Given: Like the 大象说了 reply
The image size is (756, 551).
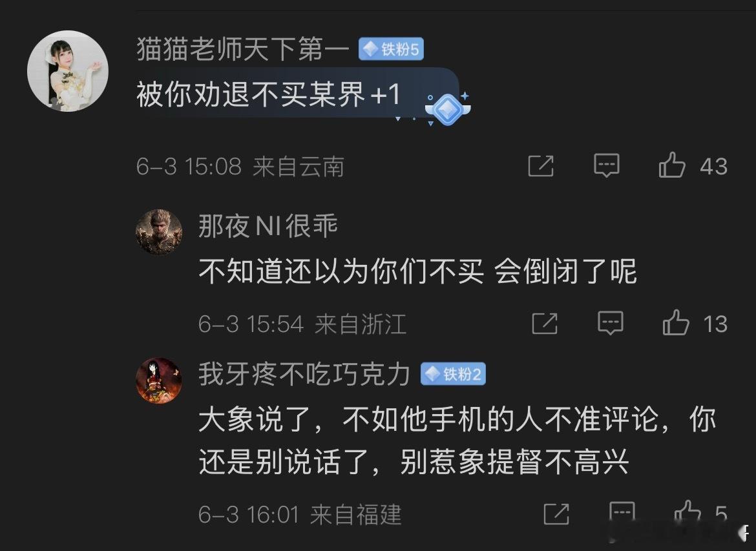Looking at the screenshot, I should [687, 513].
